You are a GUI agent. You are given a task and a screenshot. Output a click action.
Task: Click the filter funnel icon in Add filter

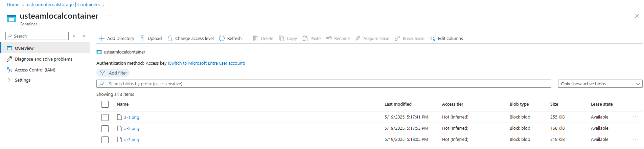click(102, 73)
